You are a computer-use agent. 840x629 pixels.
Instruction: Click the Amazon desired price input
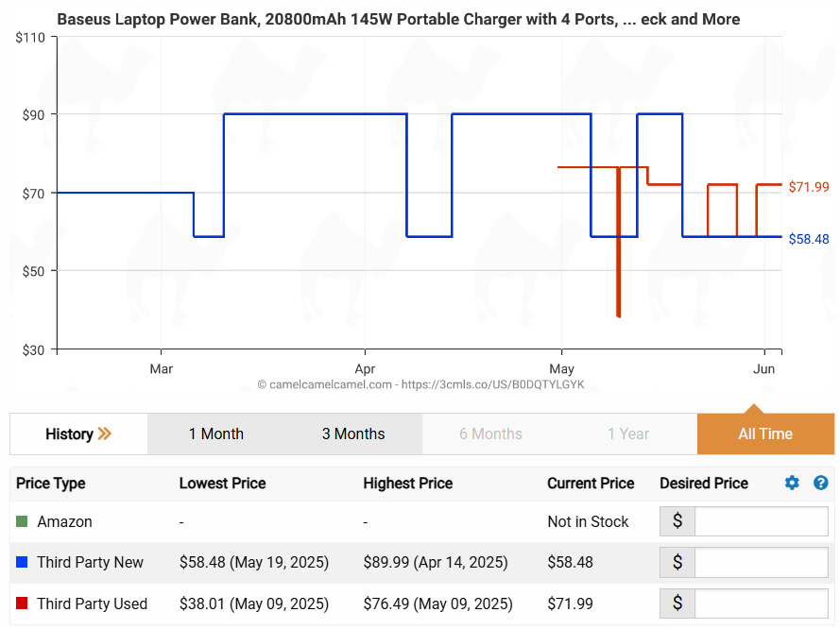pos(761,521)
